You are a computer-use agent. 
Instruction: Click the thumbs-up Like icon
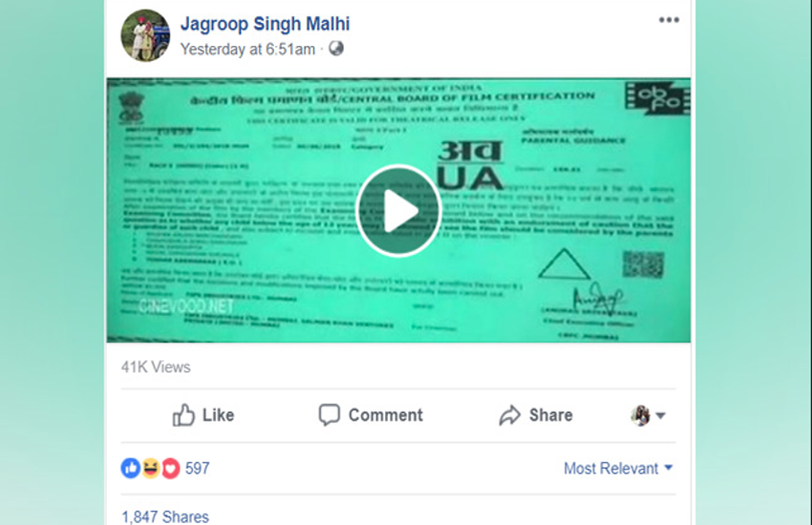(183, 415)
